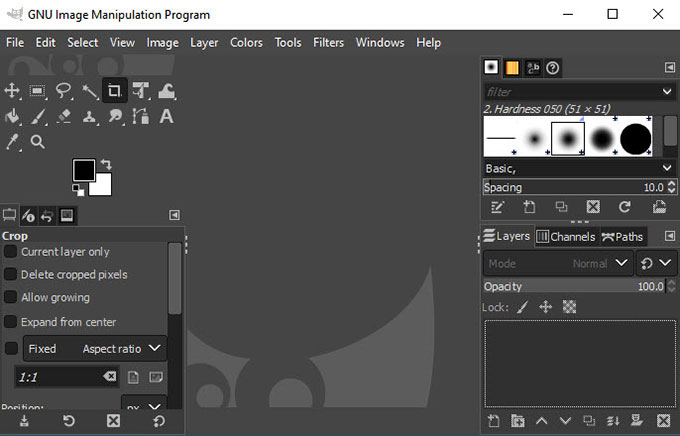Click the black foreground color swatch
The height and width of the screenshot is (436, 680).
coord(84,170)
